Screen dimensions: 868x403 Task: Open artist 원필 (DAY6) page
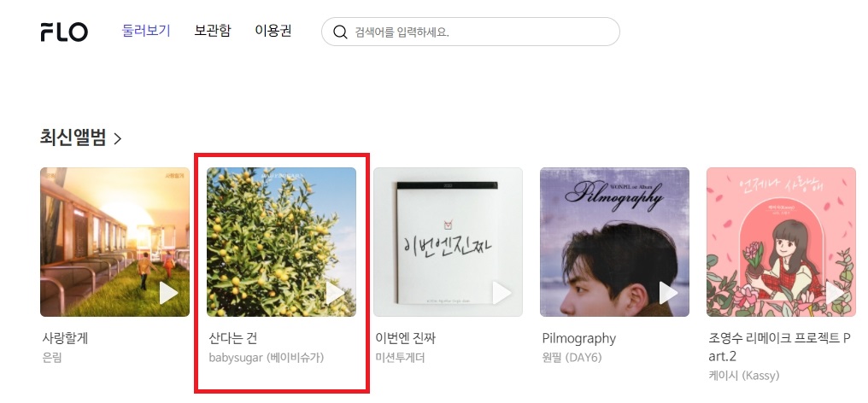(572, 358)
